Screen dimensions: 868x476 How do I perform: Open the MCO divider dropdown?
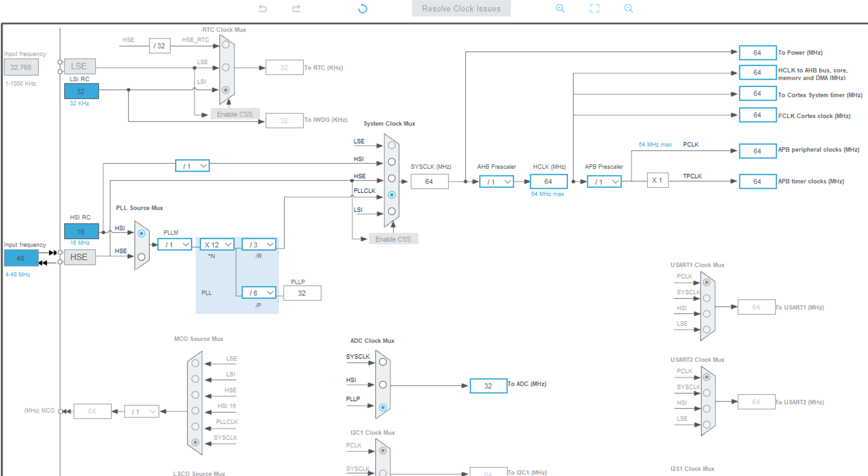[x=142, y=411]
